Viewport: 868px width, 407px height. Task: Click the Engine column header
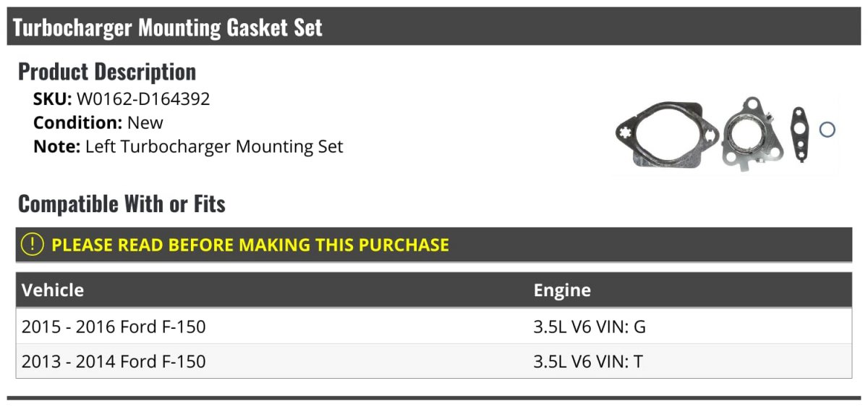562,290
